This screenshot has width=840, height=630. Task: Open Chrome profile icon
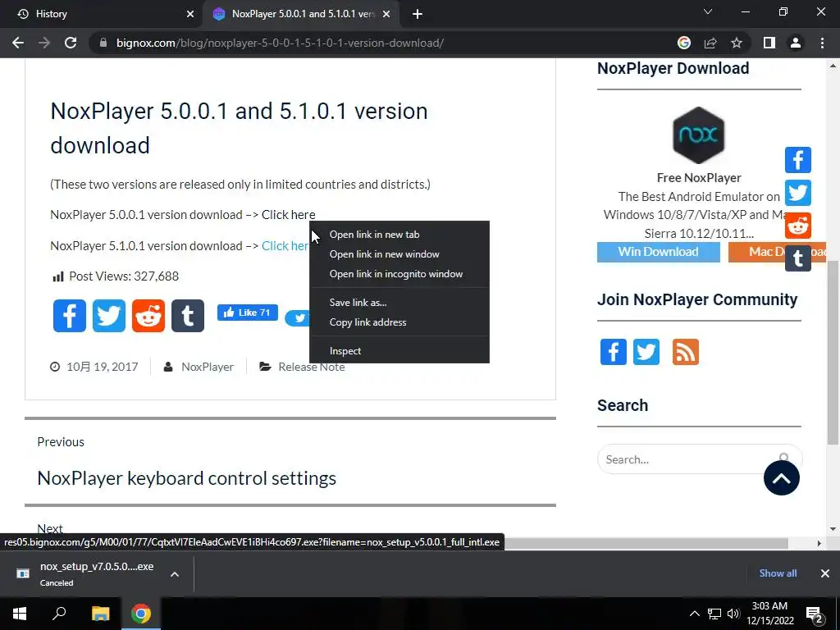[x=796, y=43]
